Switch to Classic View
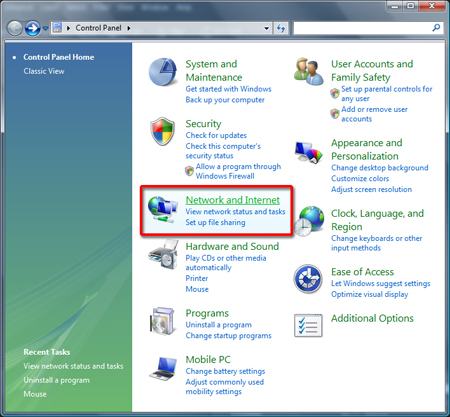The height and width of the screenshot is (417, 450). 44,71
